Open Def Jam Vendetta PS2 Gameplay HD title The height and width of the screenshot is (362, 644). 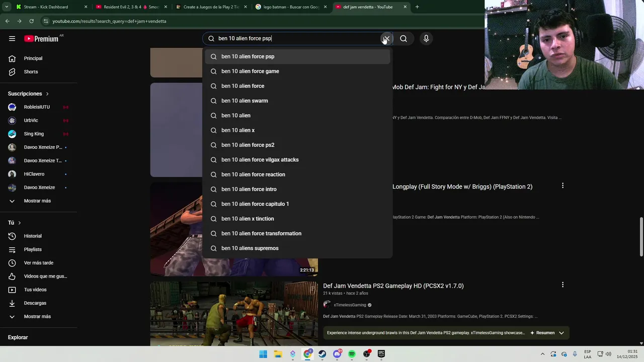click(393, 286)
